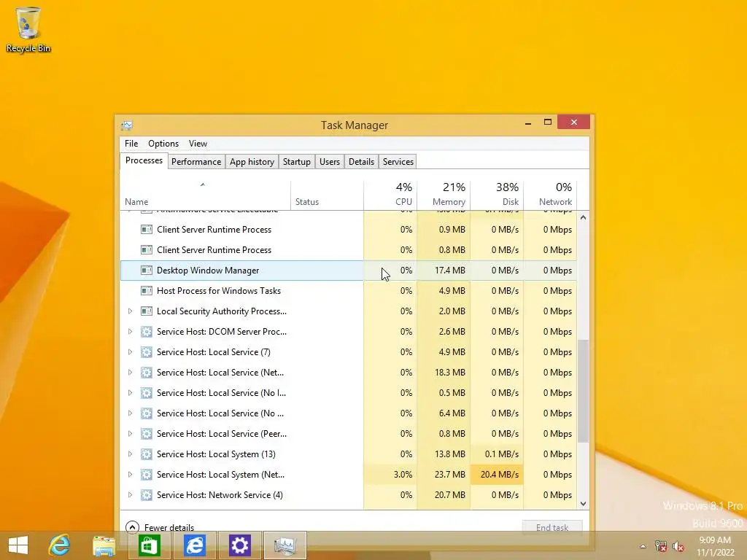
Task: Open the Windows Store taskbar icon
Action: pos(149,545)
